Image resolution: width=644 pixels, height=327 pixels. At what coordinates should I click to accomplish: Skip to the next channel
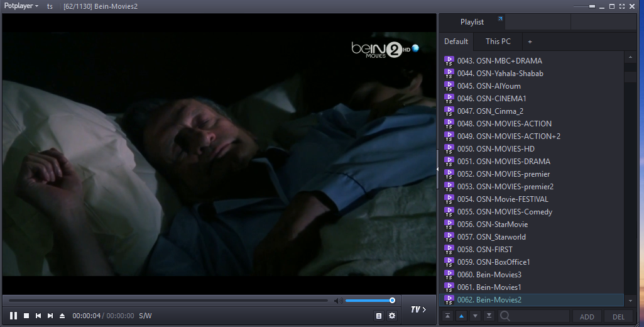[x=50, y=316]
